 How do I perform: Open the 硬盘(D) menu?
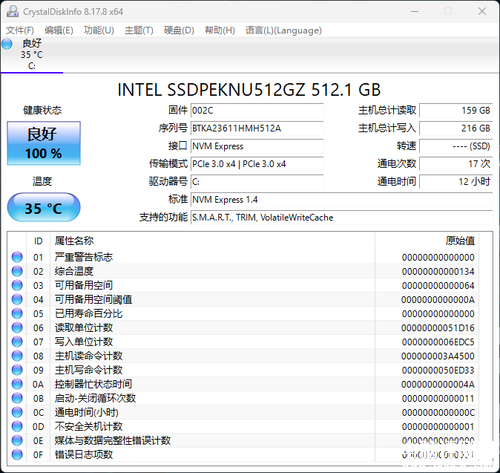pos(179,30)
